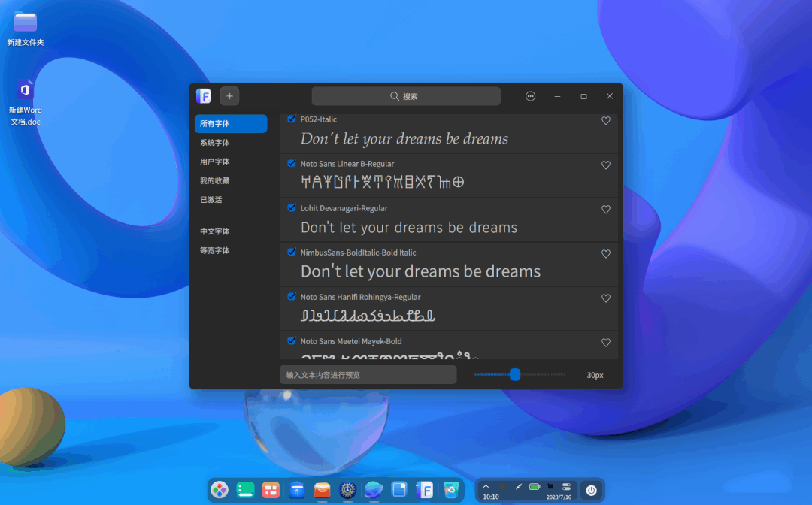Click the battery icon in tray
The image size is (812, 505).
click(535, 486)
